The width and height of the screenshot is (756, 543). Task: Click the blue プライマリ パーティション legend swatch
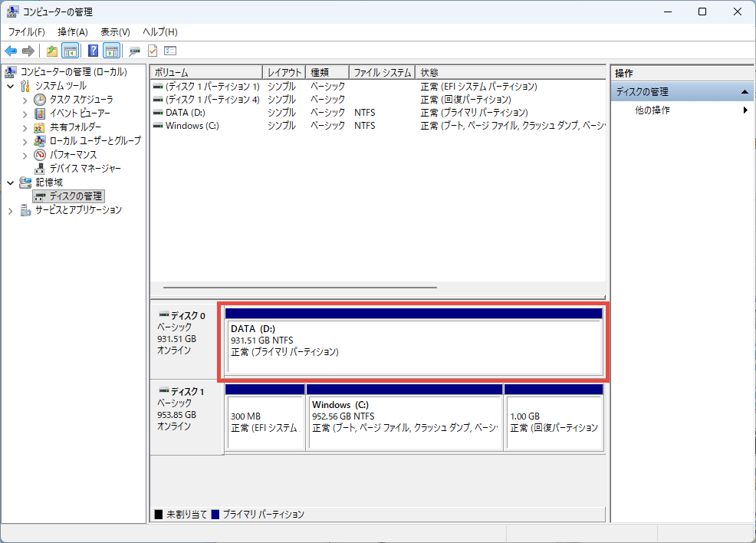215,515
